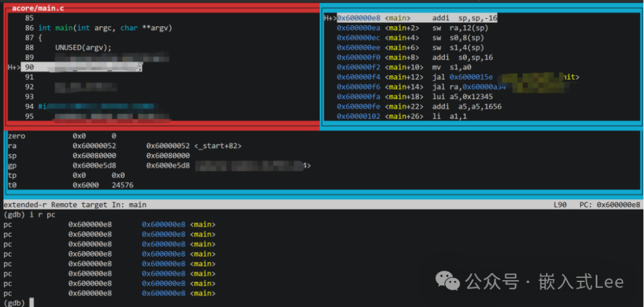Click the <main+8> symbol label
The image size is (644, 307).
pos(402,57)
